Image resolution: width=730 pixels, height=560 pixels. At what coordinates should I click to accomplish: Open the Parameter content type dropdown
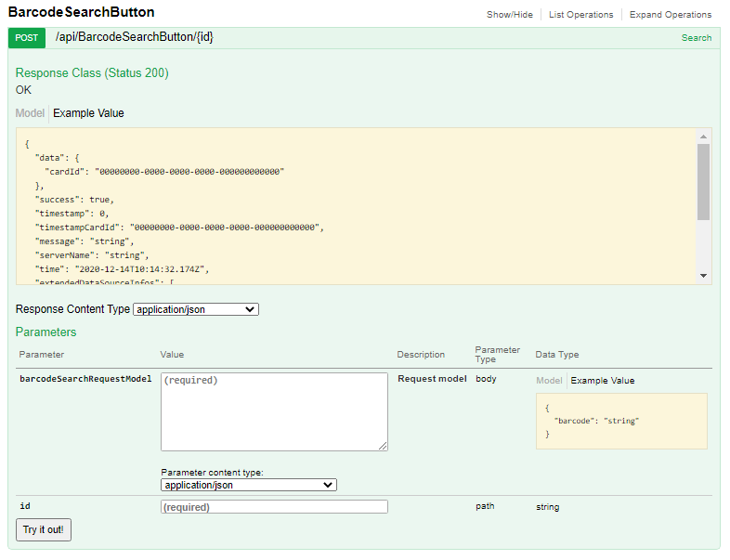[x=249, y=485]
